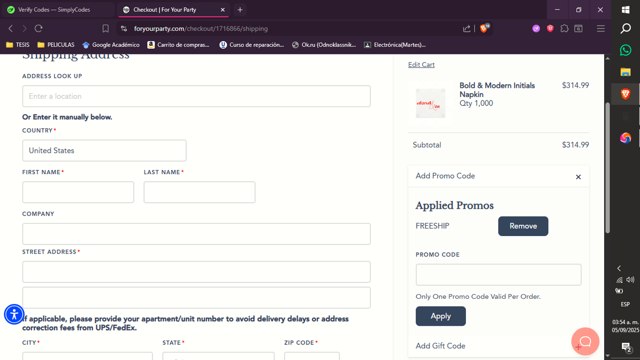Reload the page with refresh icon
This screenshot has width=640, height=360.
click(x=39, y=29)
